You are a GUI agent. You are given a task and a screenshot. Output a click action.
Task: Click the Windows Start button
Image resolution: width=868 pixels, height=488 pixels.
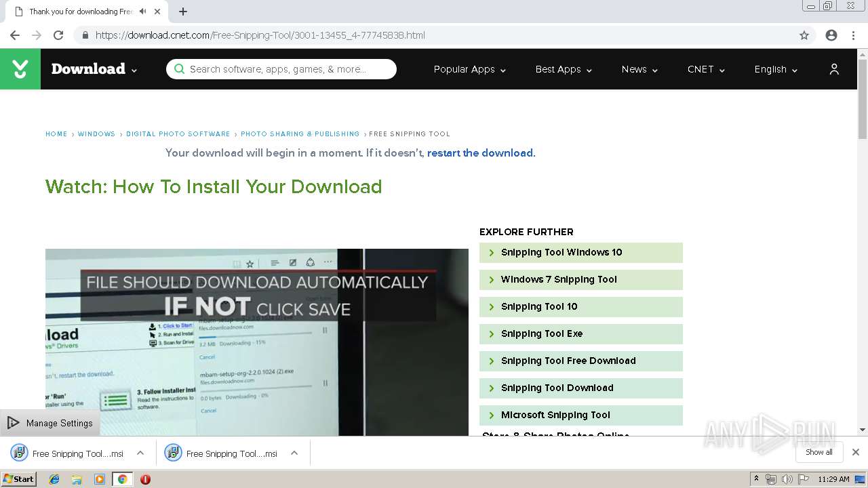[18, 479]
